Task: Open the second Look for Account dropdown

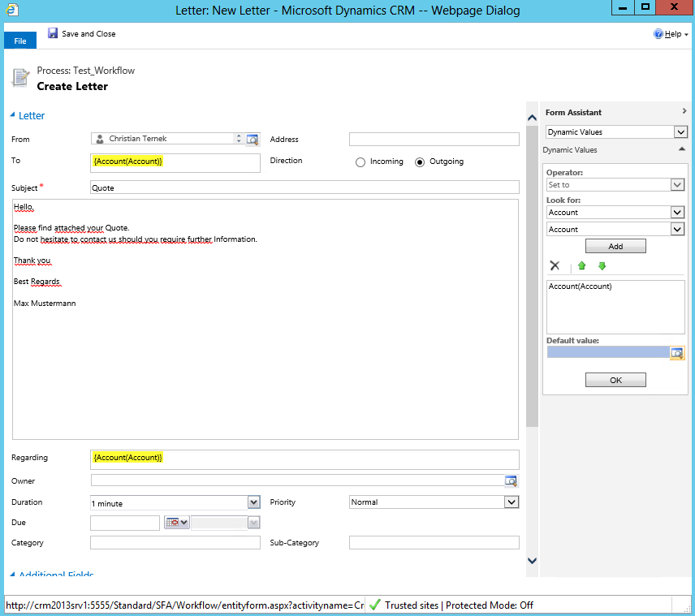Action: [x=677, y=229]
